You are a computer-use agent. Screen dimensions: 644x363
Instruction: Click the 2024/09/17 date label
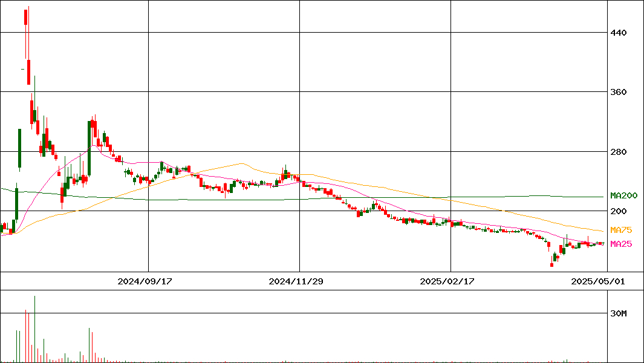tap(145, 281)
